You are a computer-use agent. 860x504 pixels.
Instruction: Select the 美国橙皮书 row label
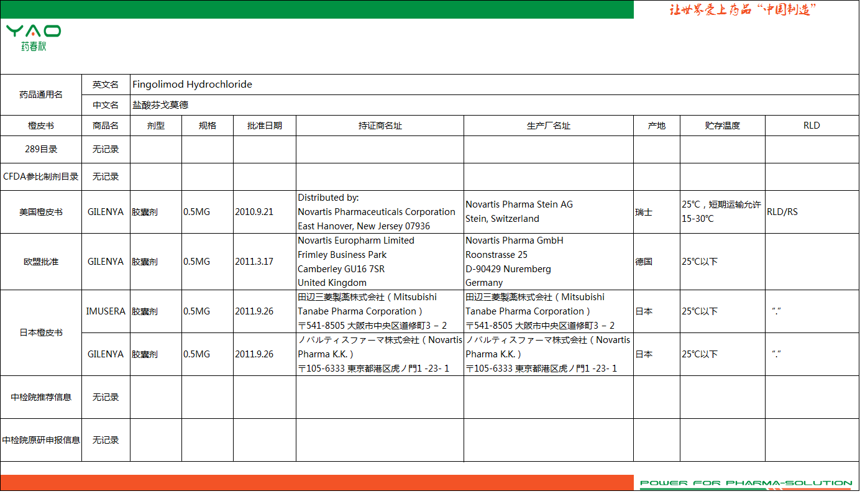click(x=41, y=212)
